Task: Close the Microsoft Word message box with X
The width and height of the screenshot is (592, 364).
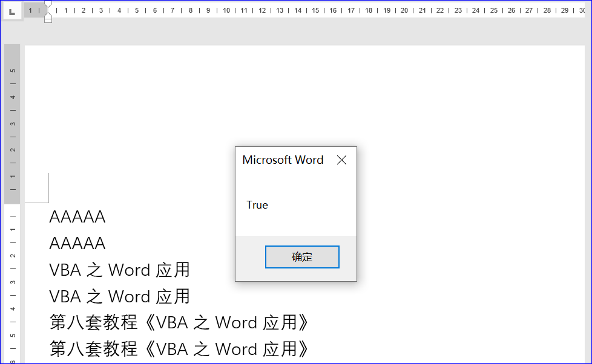Action: (x=341, y=160)
